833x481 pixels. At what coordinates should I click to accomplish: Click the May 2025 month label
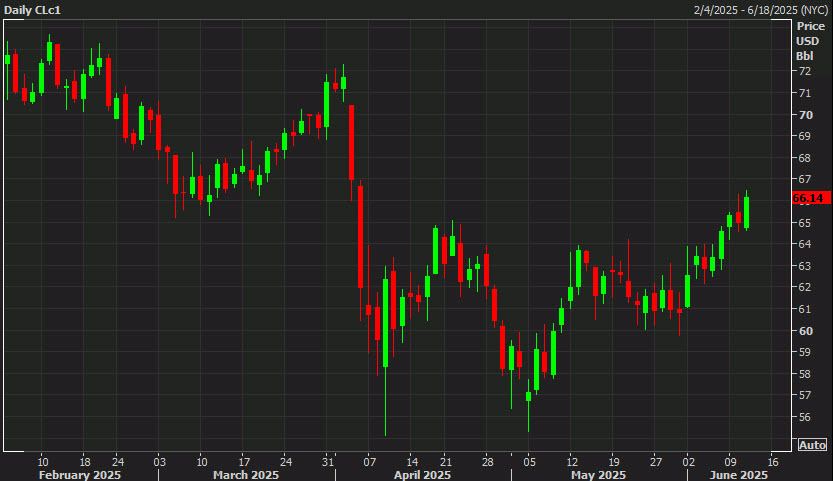click(598, 475)
